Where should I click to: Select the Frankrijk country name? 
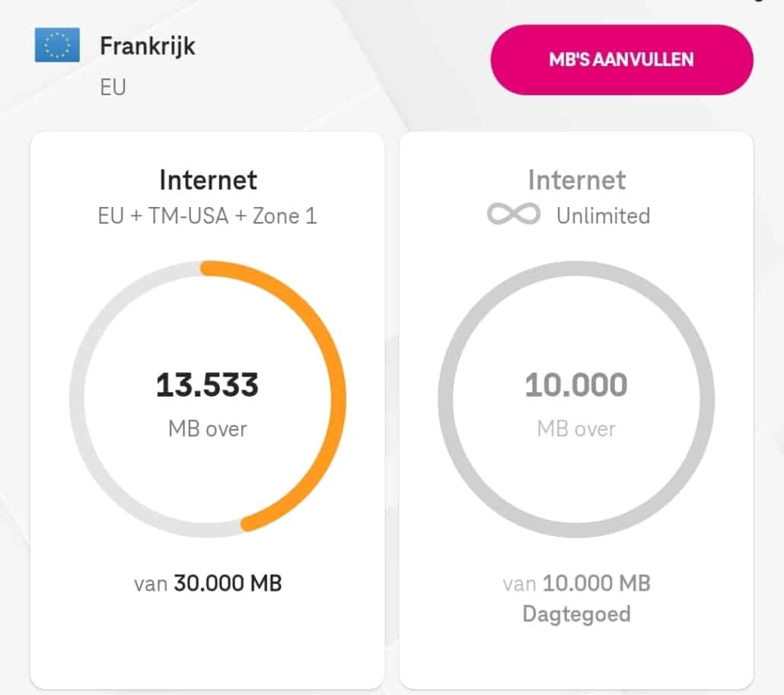[147, 46]
